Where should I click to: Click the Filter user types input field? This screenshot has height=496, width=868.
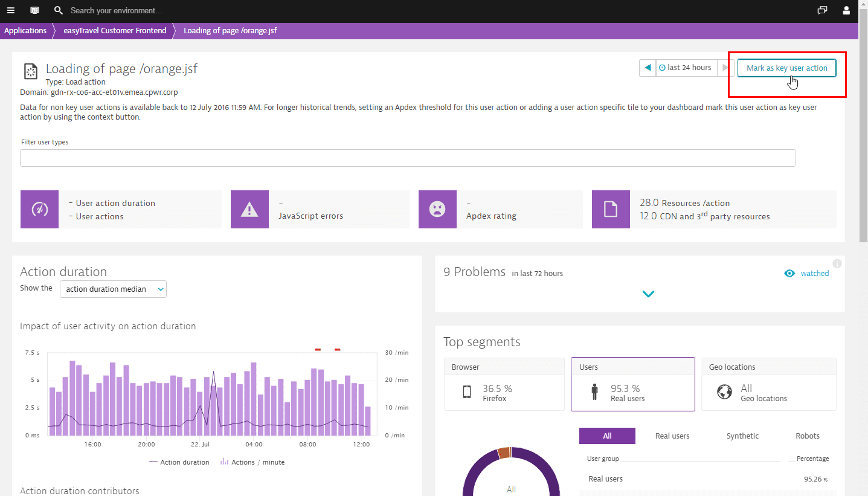(x=408, y=158)
